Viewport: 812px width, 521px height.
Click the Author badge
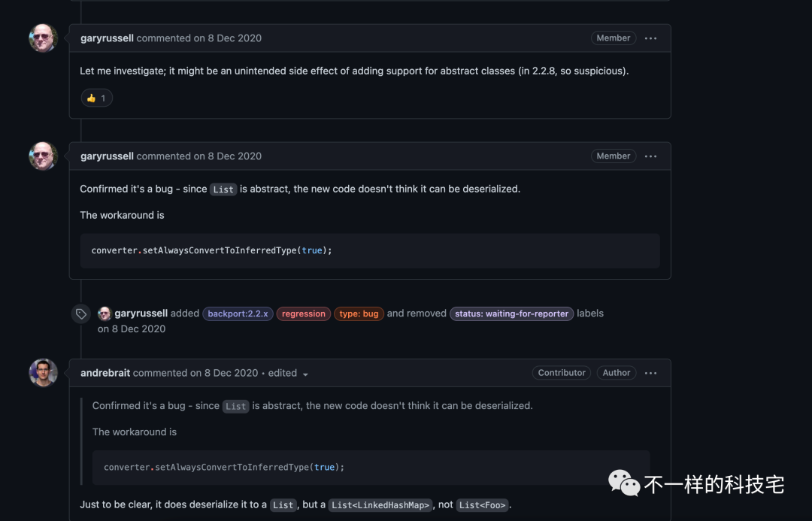[x=617, y=373]
